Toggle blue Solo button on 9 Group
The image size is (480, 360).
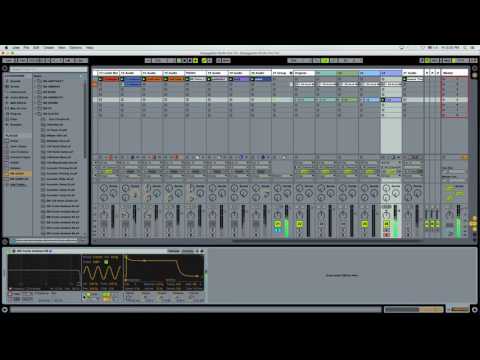pos(277,230)
